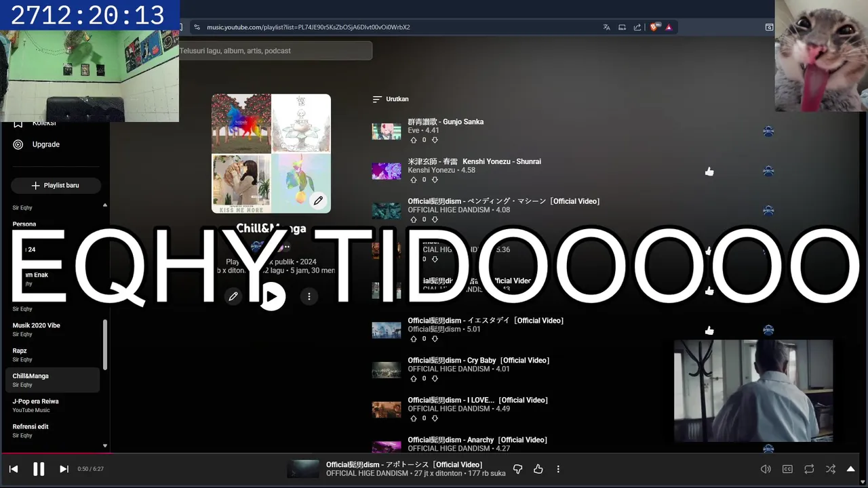Open the OFFICIAL HIGE DANDISM artist link under Cry Baby
The width and height of the screenshot is (868, 488).
[448, 369]
